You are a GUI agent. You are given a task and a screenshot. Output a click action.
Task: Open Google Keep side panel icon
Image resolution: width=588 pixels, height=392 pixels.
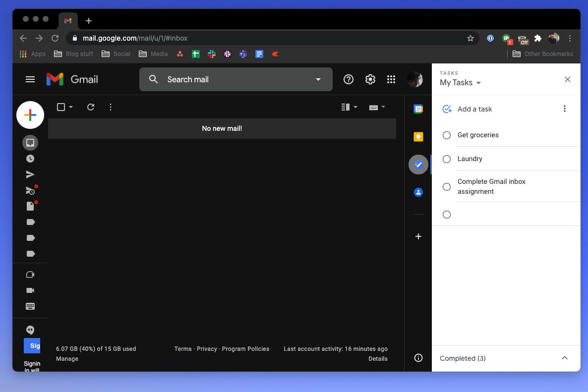418,137
